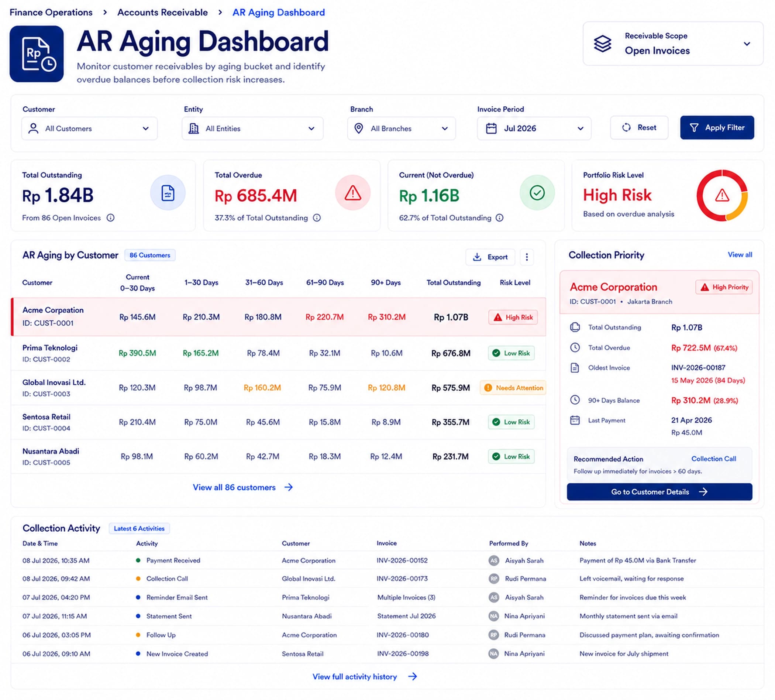Open the AR Aging table kebab menu

527,257
